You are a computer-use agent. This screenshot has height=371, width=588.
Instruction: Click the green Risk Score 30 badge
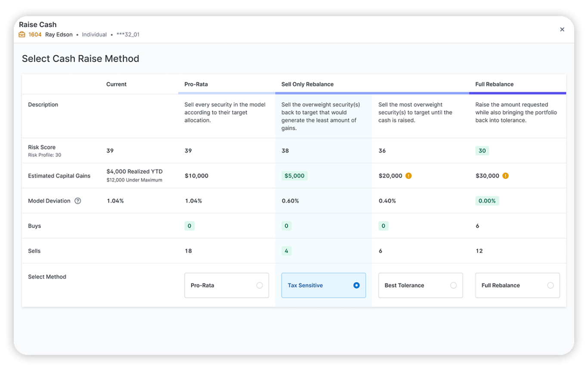pos(482,150)
